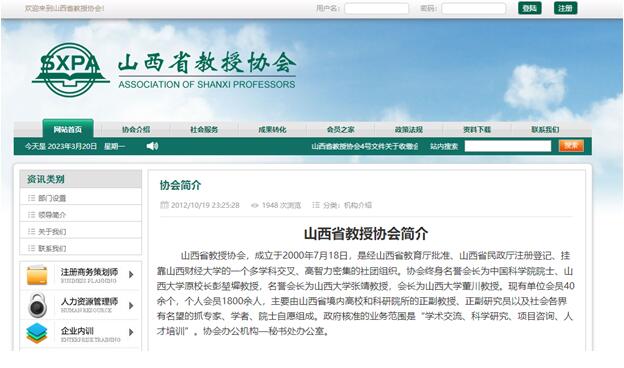Focus the 用户名 username input field

376,8
